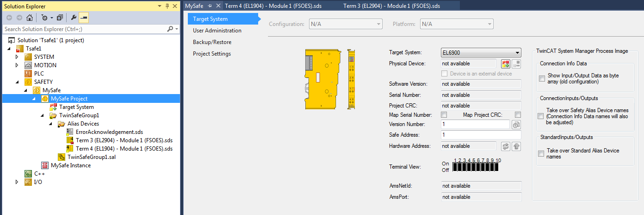The width and height of the screenshot is (644, 215).
Task: Tick the Map Project CRC checkbox
Action: coord(518,115)
